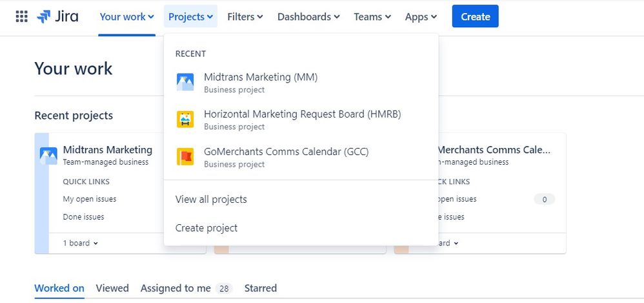644x303 pixels.
Task: Open the app switcher grid icon
Action: tap(21, 16)
